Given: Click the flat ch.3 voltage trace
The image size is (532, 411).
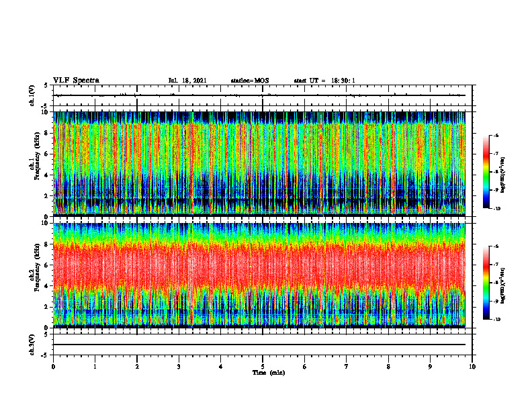Looking at the screenshot, I should (x=259, y=345).
